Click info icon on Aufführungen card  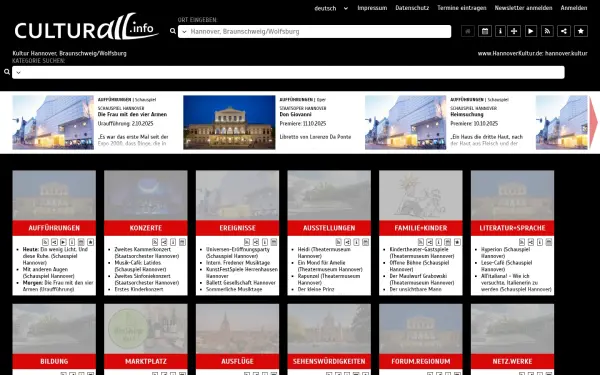pos(72,242)
